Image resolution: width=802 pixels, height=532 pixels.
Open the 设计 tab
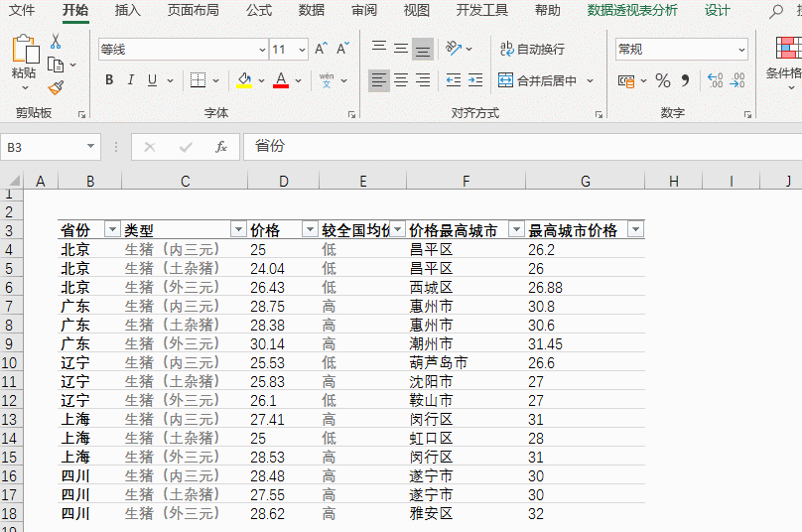[717, 10]
